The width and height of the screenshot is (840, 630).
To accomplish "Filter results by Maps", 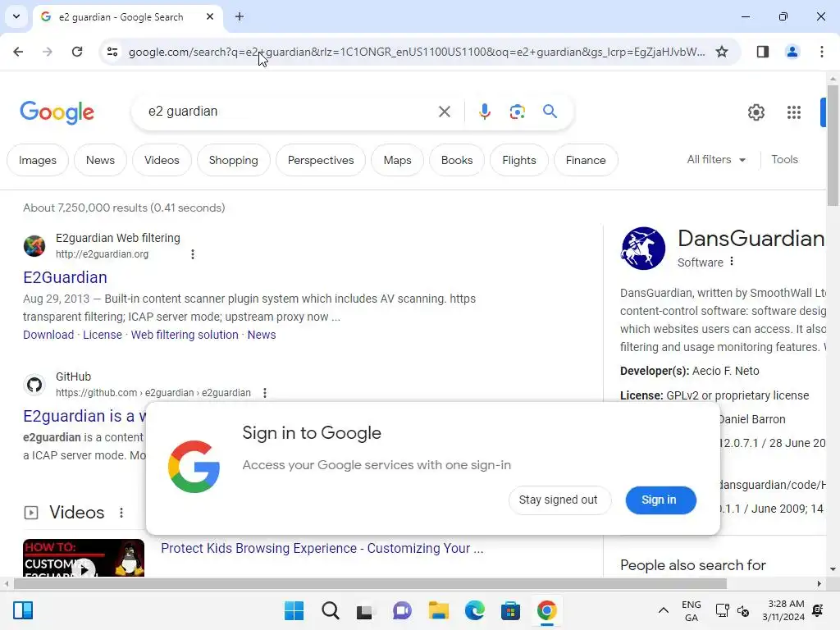I will [398, 160].
